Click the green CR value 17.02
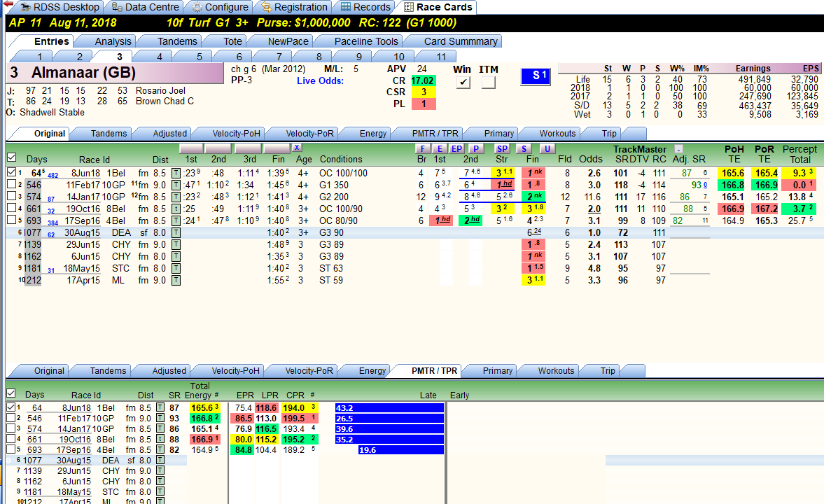The width and height of the screenshot is (824, 504). coord(423,80)
